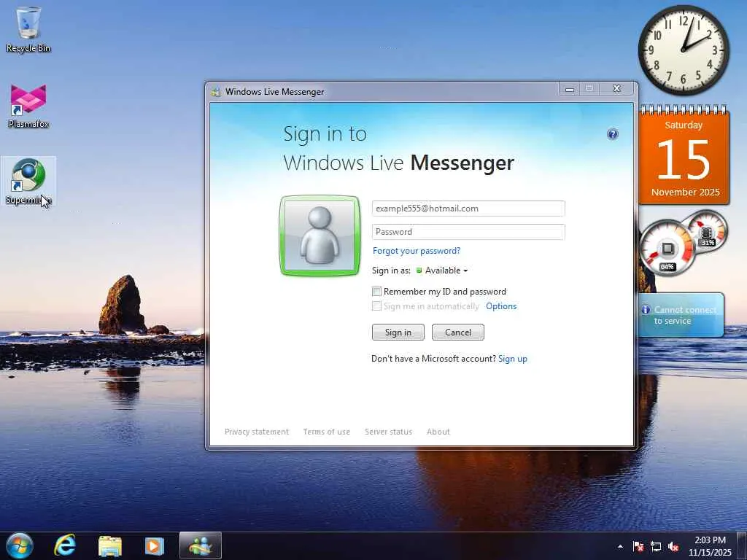747x560 pixels.
Task: Click the 'Cannot connect to service' gadget
Action: click(x=681, y=315)
